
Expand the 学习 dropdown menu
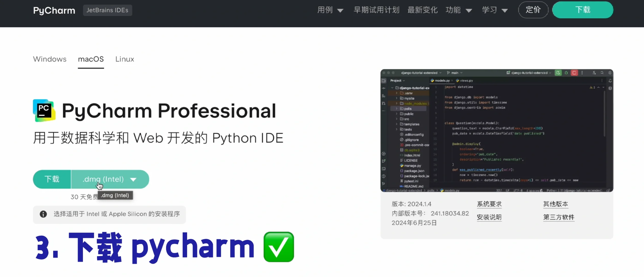point(495,10)
